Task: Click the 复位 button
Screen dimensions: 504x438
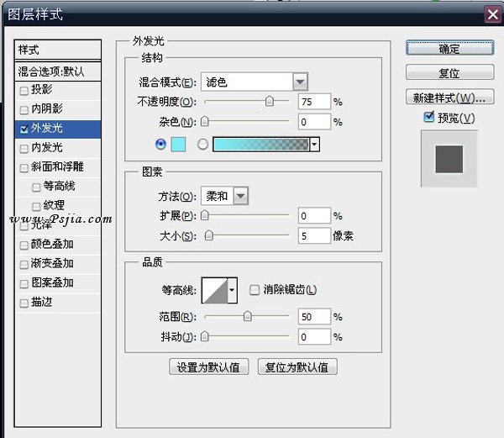Action: click(449, 72)
